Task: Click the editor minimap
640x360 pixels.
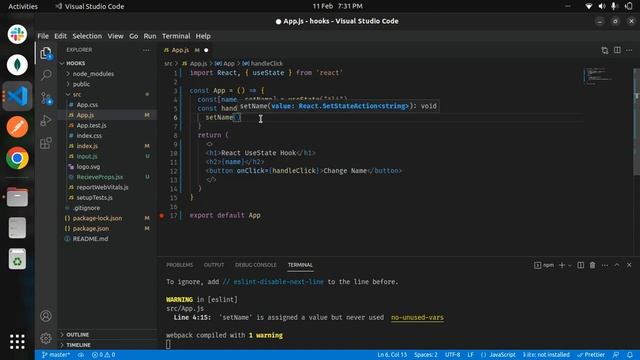Action: point(598,76)
